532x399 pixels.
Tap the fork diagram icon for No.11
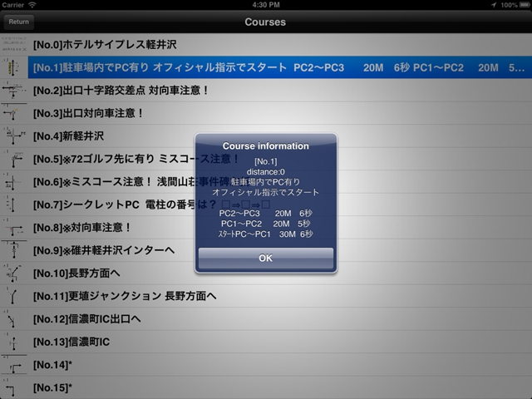click(14, 296)
